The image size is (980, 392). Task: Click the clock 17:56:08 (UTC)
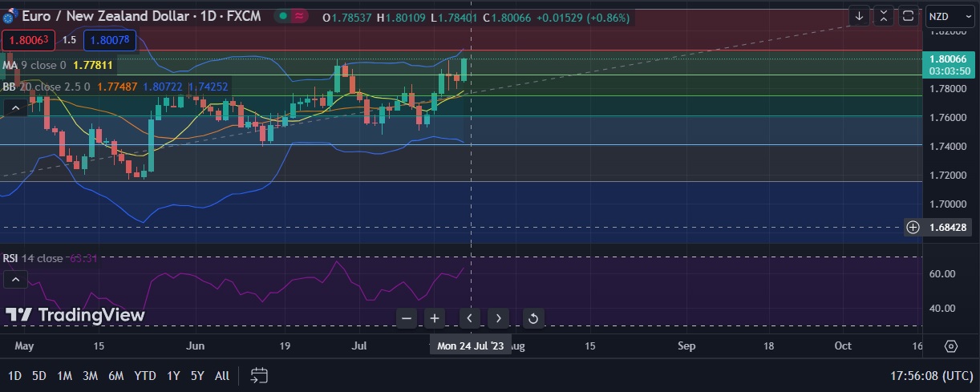click(x=932, y=375)
